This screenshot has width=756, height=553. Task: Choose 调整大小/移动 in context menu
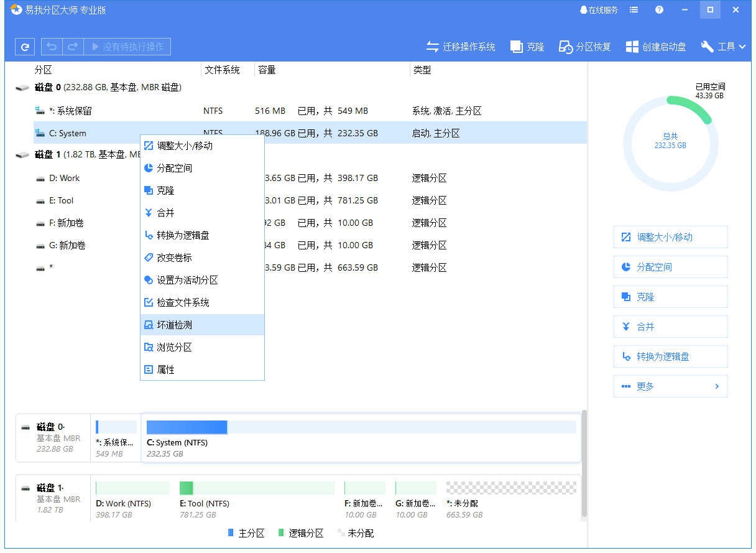tap(202, 146)
